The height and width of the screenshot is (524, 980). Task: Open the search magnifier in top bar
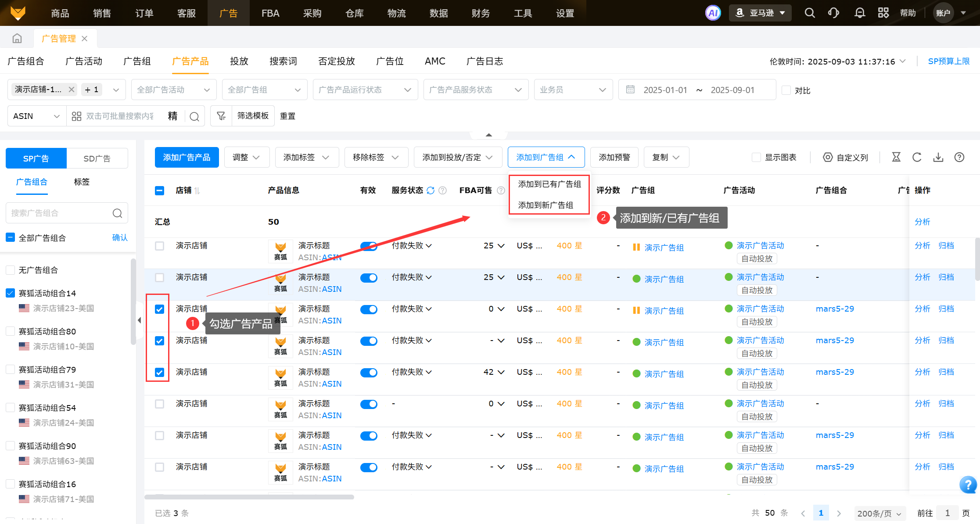click(x=810, y=13)
